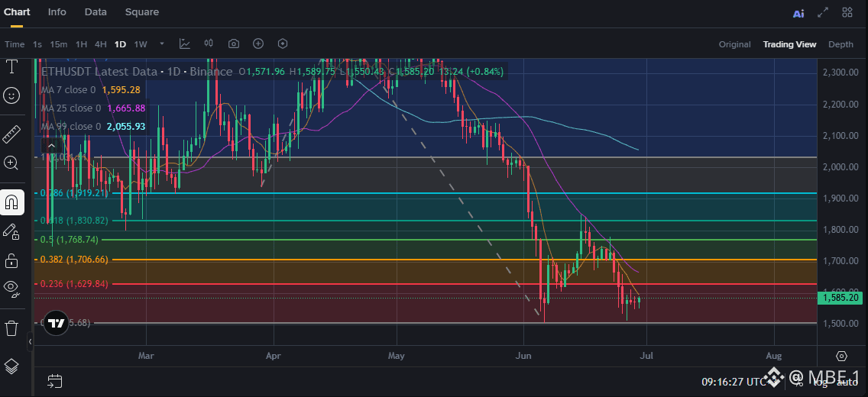Viewport: 868px width, 397px height.
Task: Select the MA 7 close indicator legend
Action: click(90, 89)
